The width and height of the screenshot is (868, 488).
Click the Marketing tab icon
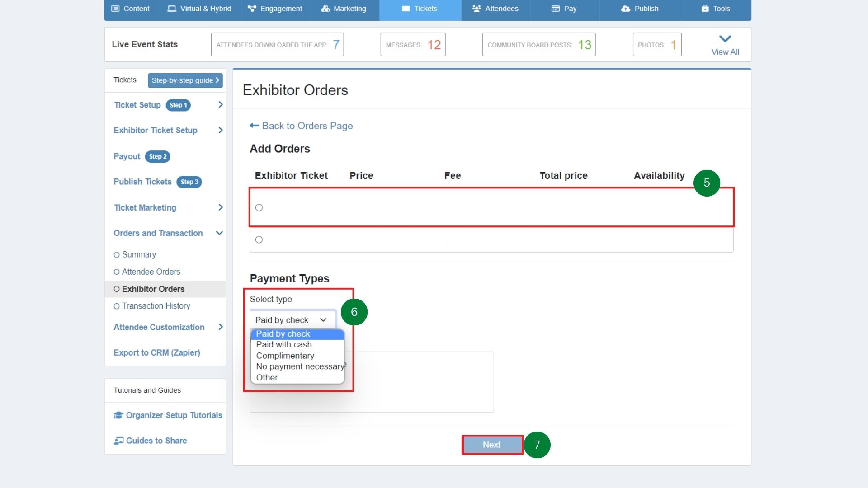point(325,9)
